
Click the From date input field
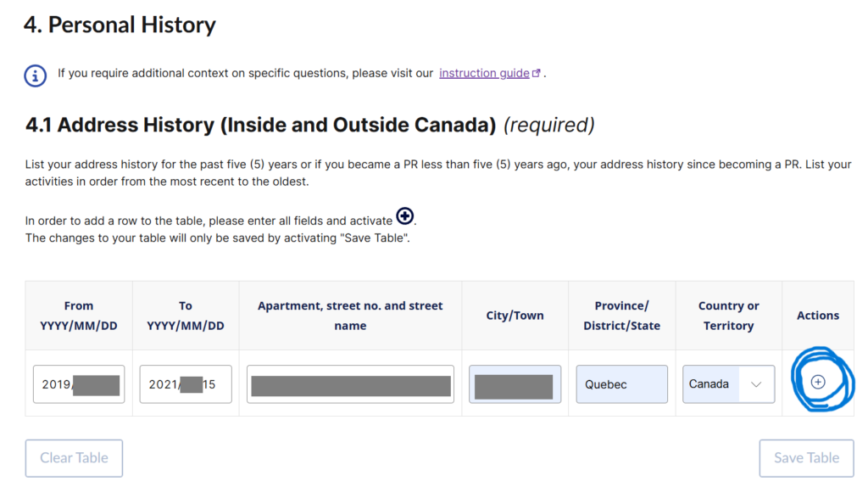(79, 384)
